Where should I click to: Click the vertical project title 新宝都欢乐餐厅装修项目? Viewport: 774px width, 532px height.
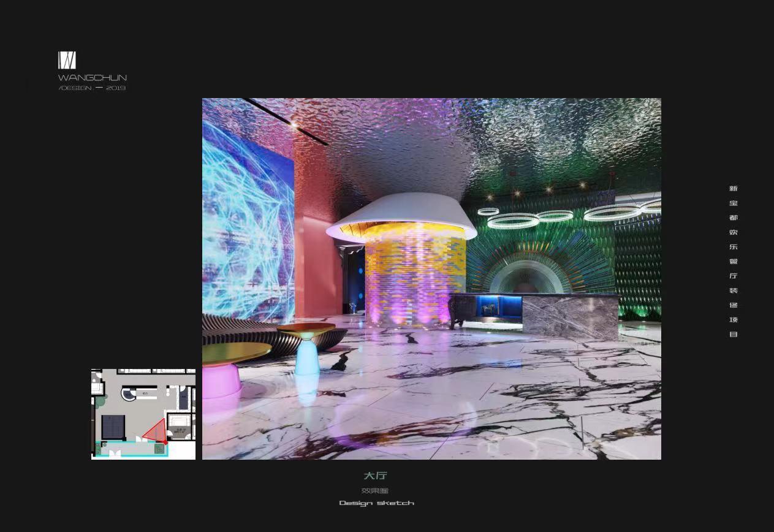tap(733, 261)
